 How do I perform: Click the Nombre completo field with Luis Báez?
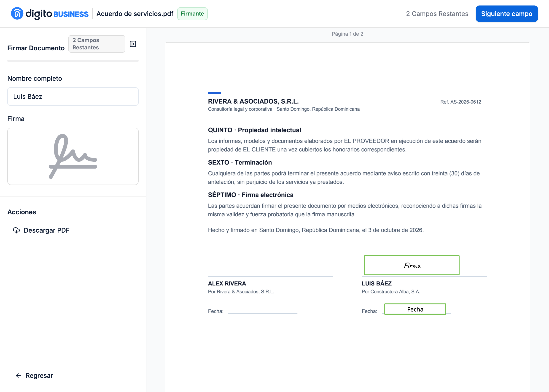(73, 97)
